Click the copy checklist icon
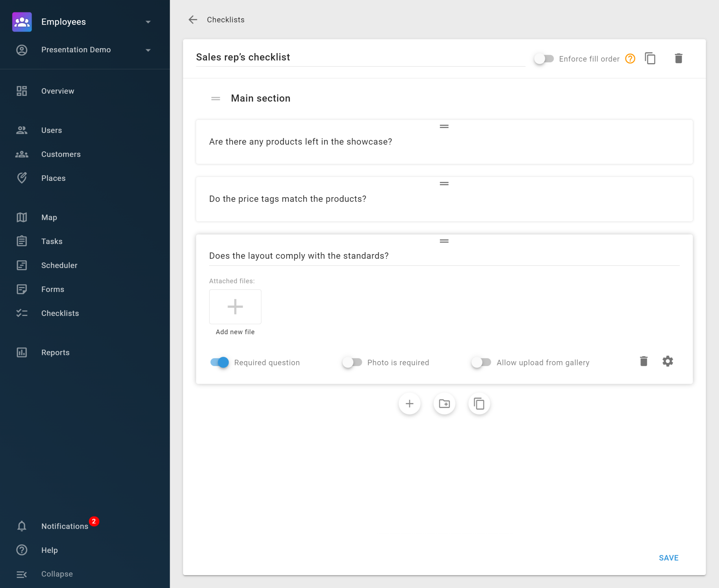719x588 pixels. click(x=651, y=58)
